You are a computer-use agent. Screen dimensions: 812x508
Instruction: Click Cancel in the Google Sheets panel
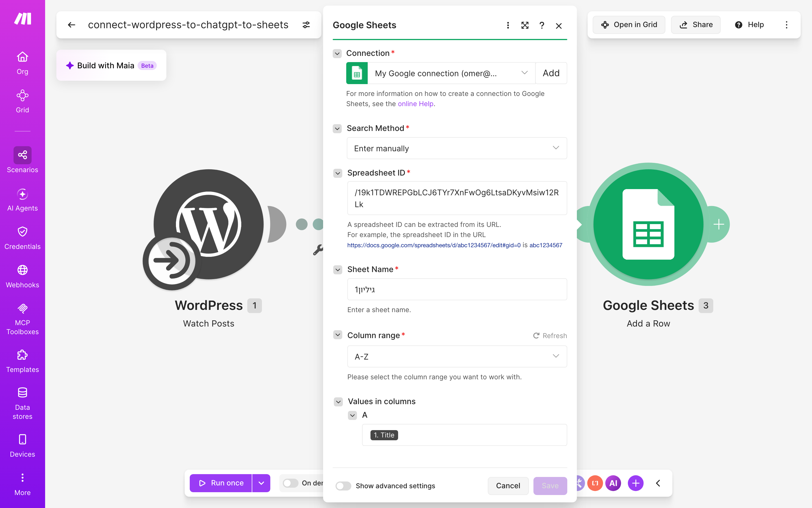tap(508, 486)
